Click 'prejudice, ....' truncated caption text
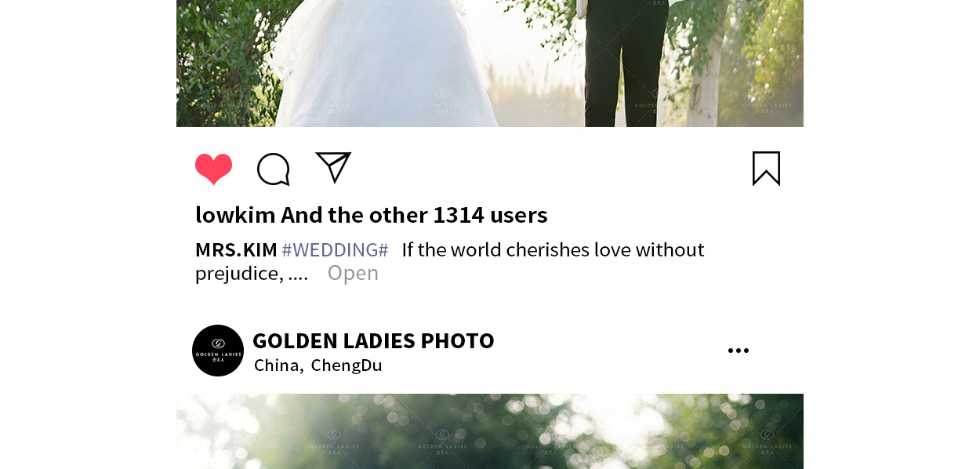Viewport: 980px width, 469px height. pos(252,273)
